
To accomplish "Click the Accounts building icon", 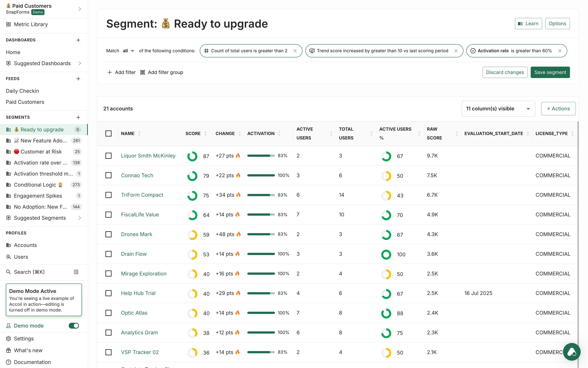I will (8, 245).
